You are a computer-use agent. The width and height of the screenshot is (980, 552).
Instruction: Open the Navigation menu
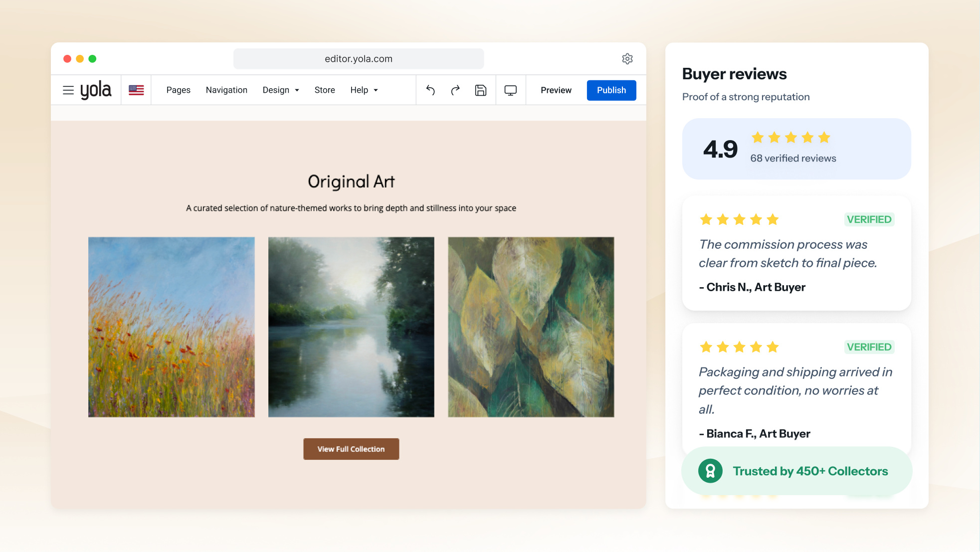(226, 90)
